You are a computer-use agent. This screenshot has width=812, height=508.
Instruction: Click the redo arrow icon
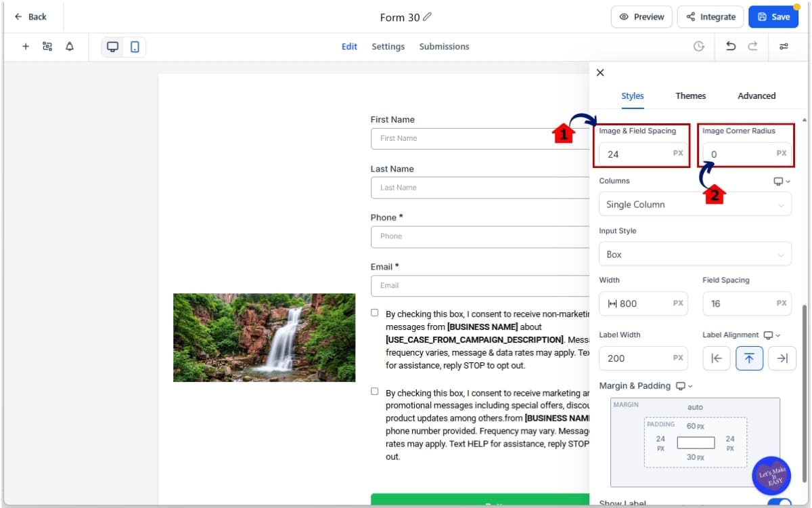point(752,46)
